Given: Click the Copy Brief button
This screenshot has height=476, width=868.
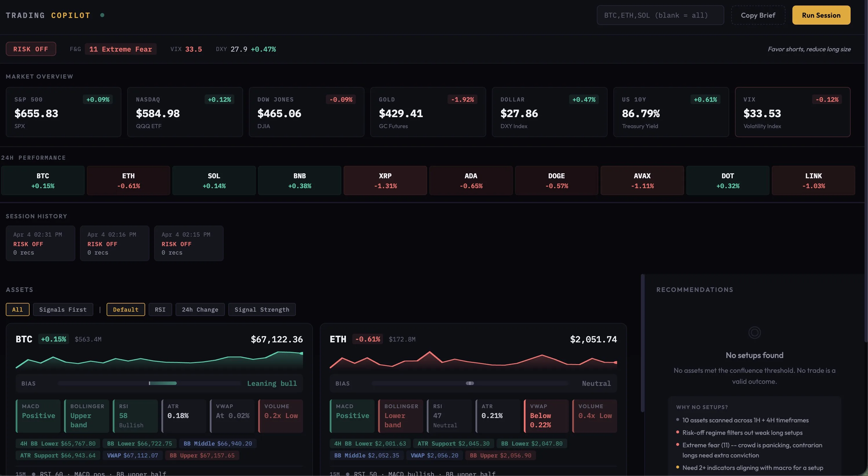Looking at the screenshot, I should (758, 15).
